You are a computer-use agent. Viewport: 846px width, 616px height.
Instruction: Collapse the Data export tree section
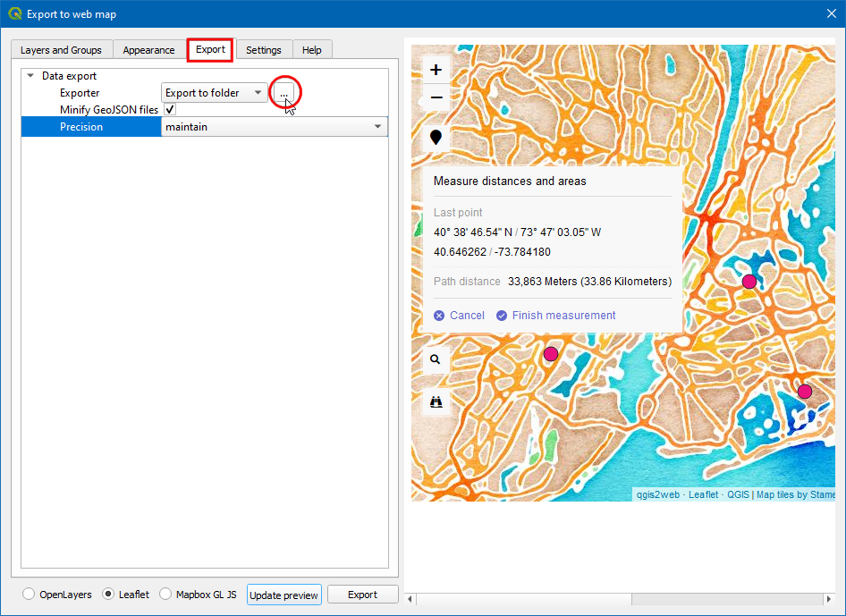(x=31, y=76)
